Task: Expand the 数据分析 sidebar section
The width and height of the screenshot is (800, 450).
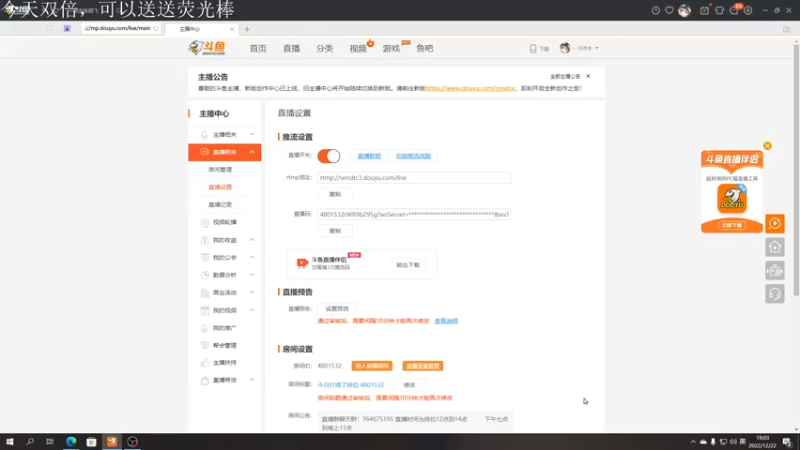Action: click(252, 274)
